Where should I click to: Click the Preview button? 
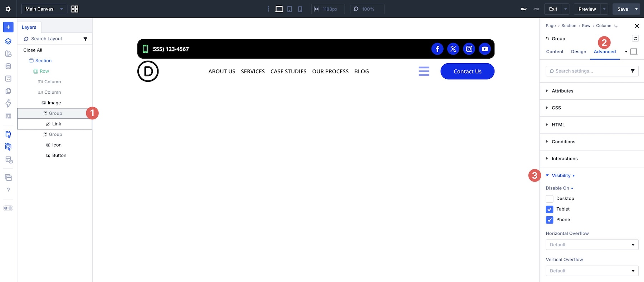coord(587,9)
